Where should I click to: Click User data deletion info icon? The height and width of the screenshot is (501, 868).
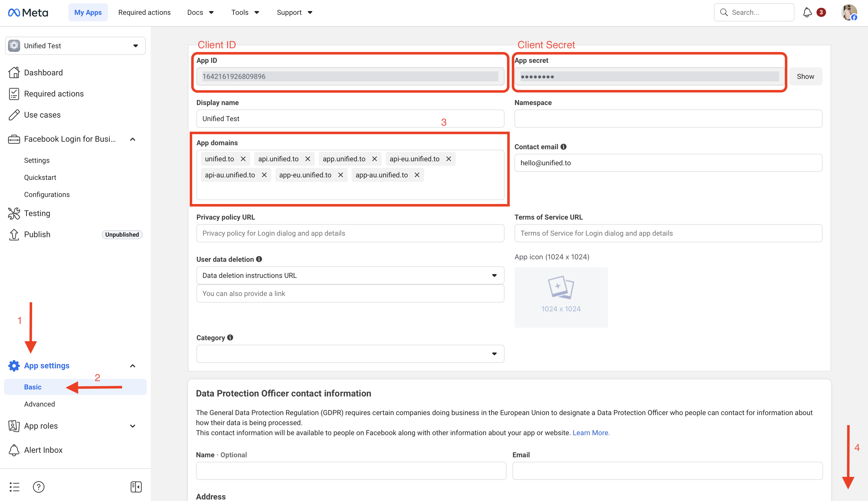259,259
